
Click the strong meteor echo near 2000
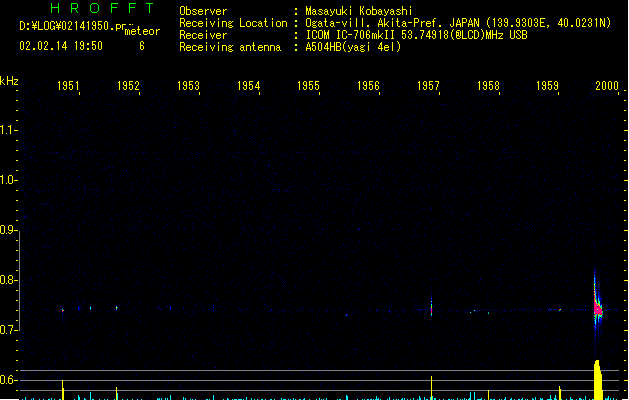coord(598,309)
